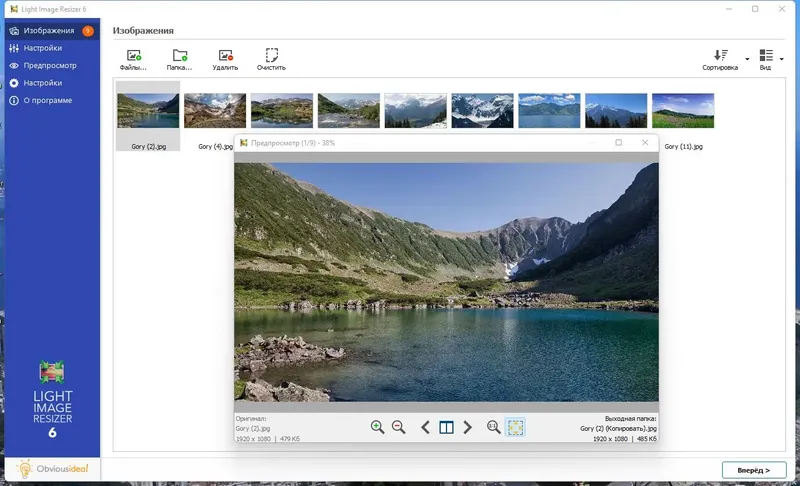The height and width of the screenshot is (486, 800).
Task: Click the Выходная папка: label
Action: [x=631, y=419]
